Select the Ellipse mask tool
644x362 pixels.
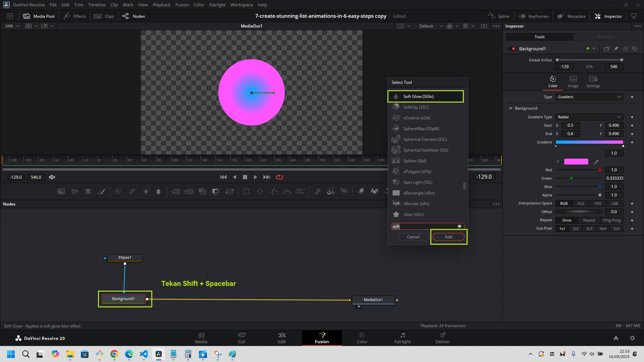pyautogui.click(x=260, y=191)
